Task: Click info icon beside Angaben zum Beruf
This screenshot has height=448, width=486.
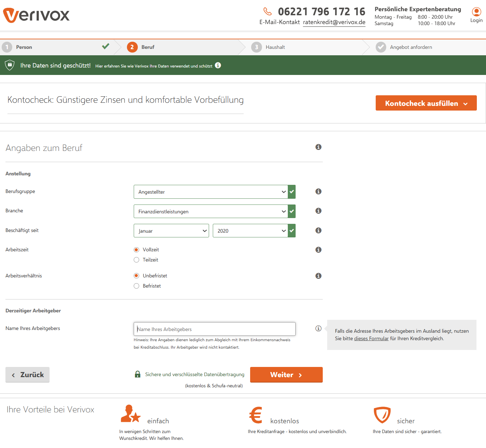Action: tap(318, 147)
